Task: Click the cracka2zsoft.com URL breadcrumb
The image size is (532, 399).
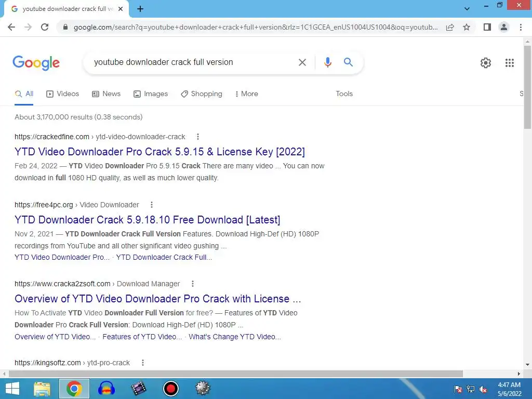Action: pos(97,284)
